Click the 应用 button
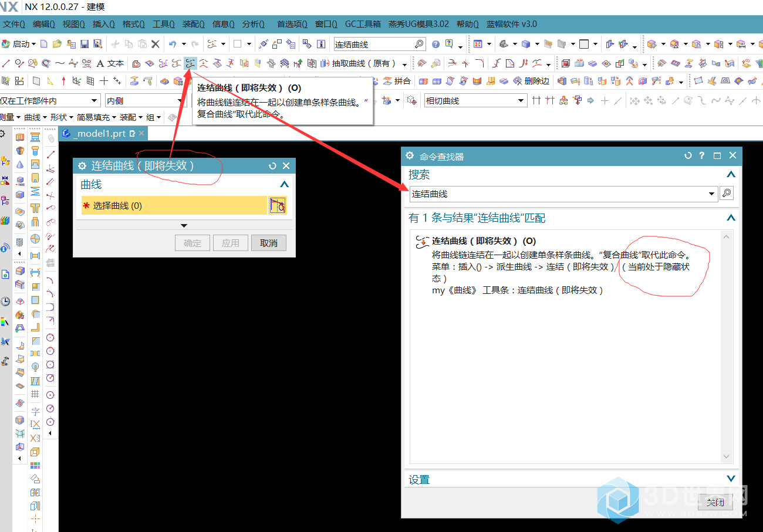This screenshot has width=763, height=532. (231, 243)
